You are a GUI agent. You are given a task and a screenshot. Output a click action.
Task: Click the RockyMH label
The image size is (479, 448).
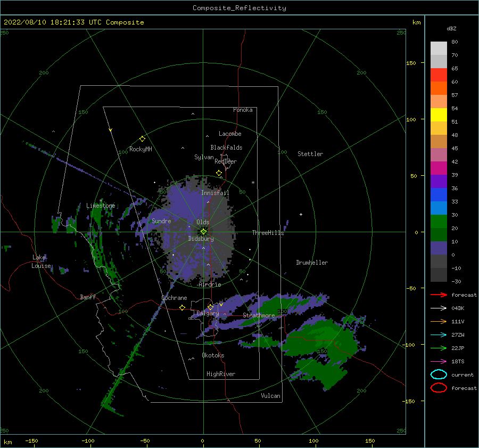click(141, 149)
